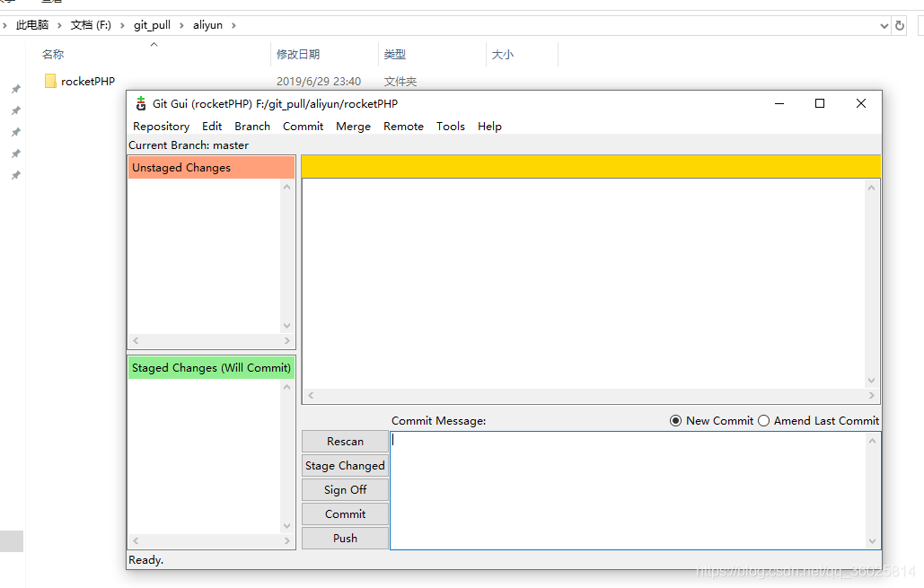
Task: Close the Git Gui window
Action: click(860, 104)
